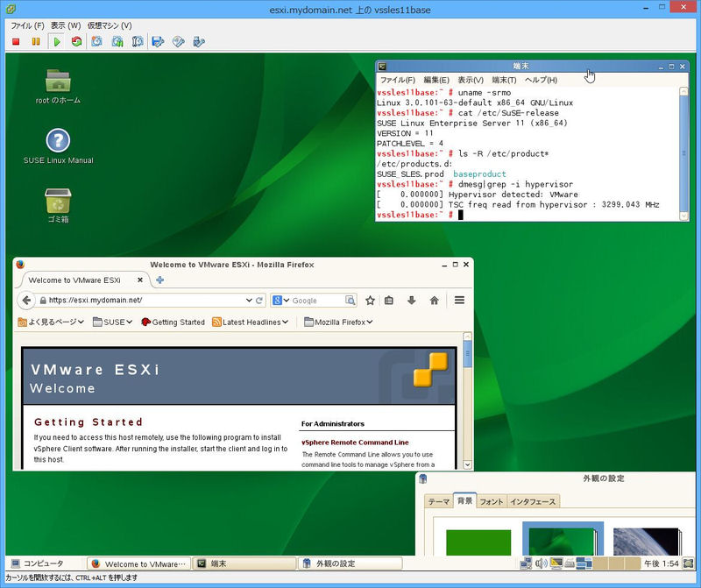Viewport: 701px width, 588px height.
Task: Switch to 外観の設定 taskbar button
Action: [x=350, y=563]
